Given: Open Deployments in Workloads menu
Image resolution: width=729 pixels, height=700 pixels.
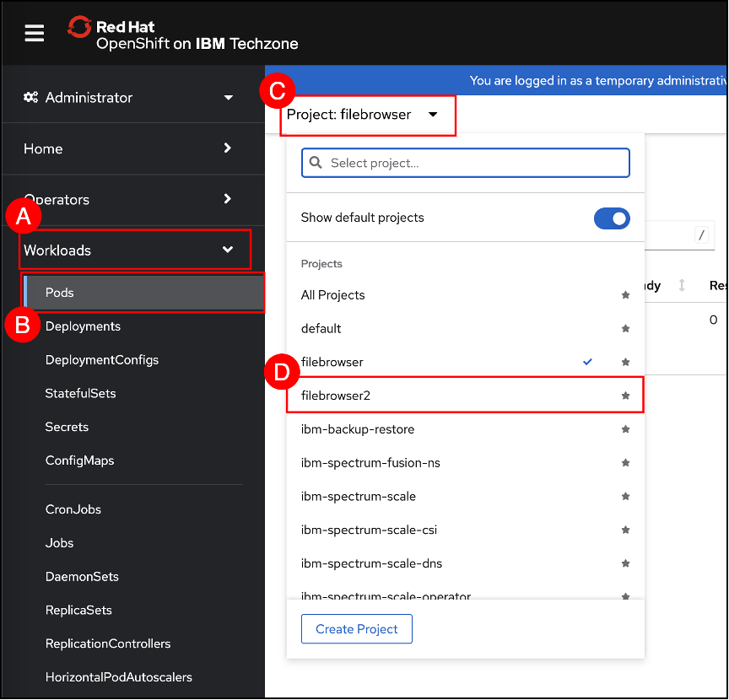Looking at the screenshot, I should [83, 326].
